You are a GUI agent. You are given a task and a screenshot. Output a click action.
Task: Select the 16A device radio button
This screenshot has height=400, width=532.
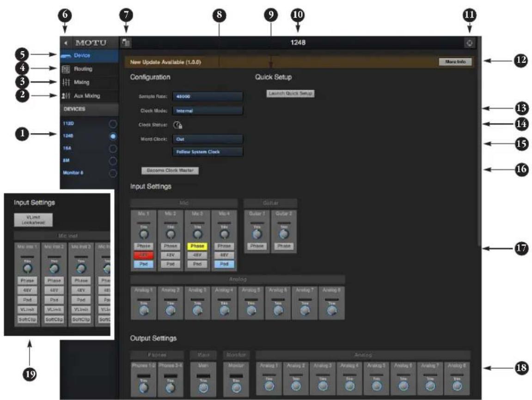(113, 149)
